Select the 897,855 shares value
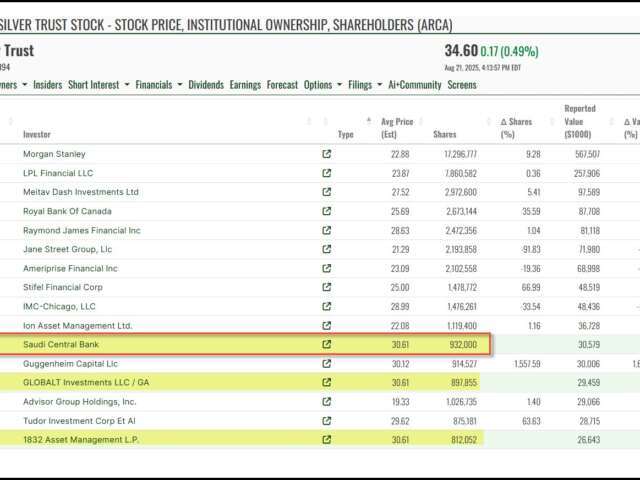The width and height of the screenshot is (640, 480). pyautogui.click(x=464, y=382)
